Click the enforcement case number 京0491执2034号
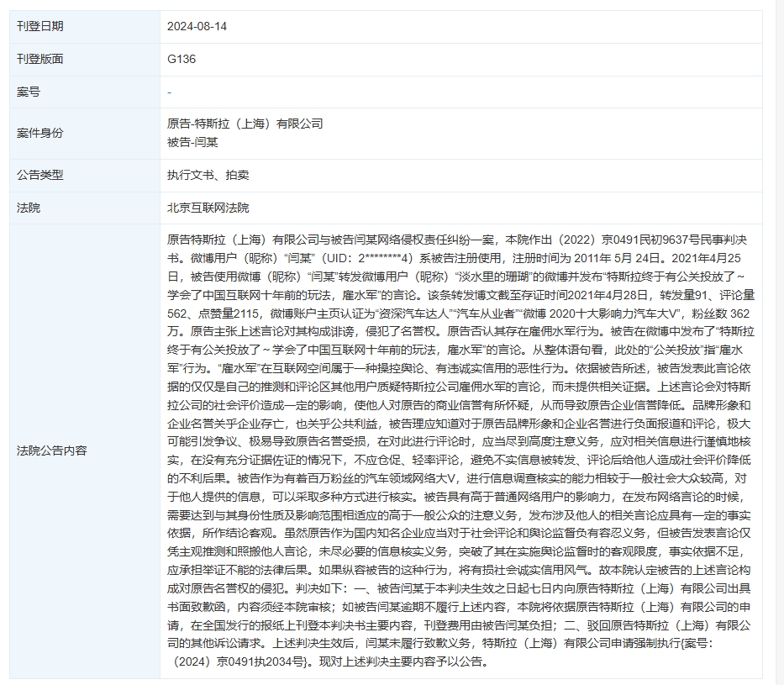784x685 pixels. coord(259,662)
